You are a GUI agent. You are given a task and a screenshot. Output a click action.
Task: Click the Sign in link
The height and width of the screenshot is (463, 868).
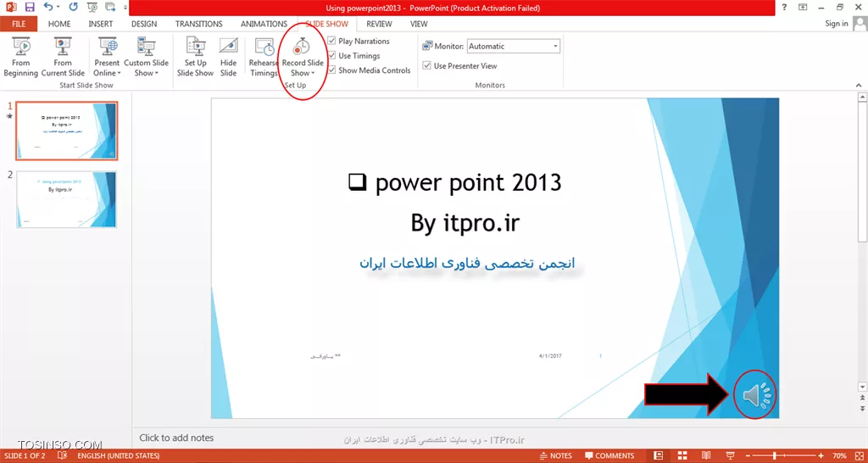836,23
